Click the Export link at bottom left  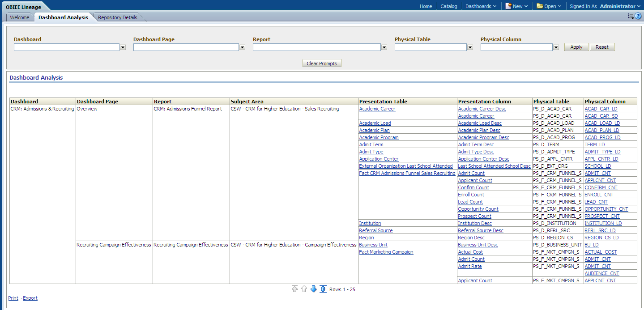coord(30,298)
